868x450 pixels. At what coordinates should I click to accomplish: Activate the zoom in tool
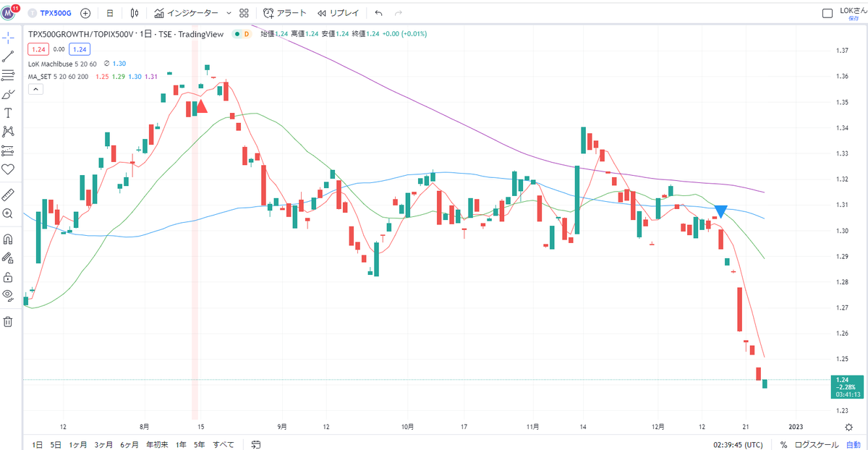[9, 213]
